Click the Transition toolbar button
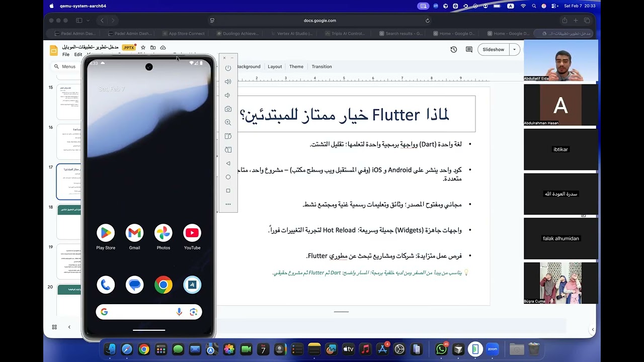 click(x=321, y=66)
